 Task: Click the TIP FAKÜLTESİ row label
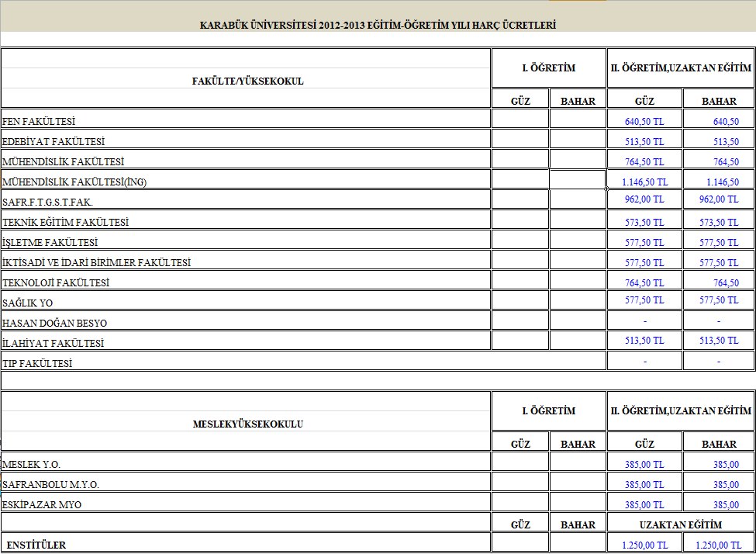[x=37, y=364]
